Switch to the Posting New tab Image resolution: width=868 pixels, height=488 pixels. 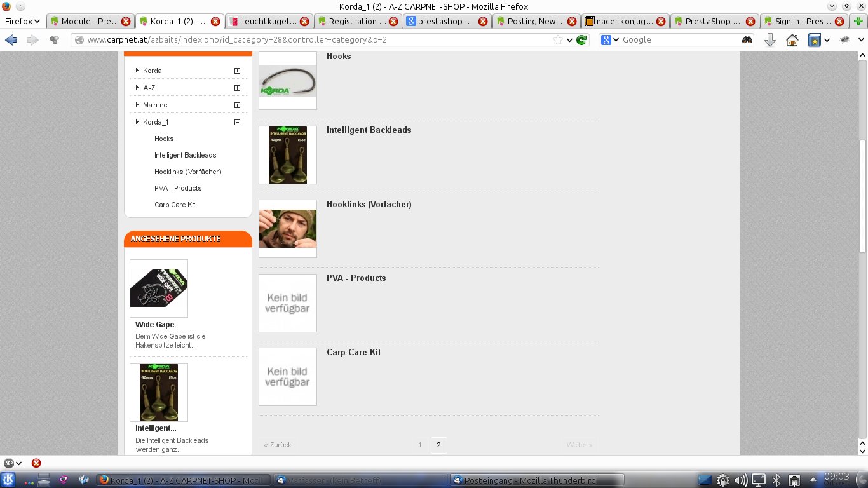(536, 21)
